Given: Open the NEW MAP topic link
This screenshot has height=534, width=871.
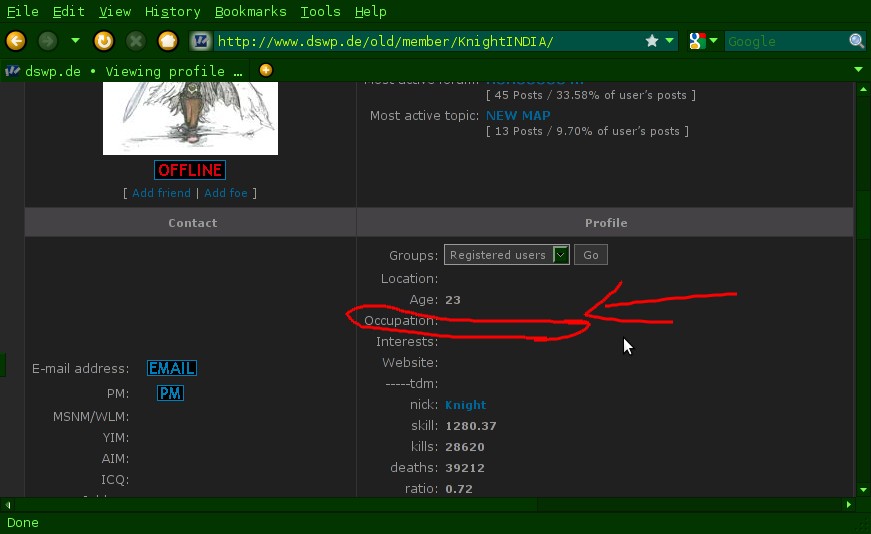Looking at the screenshot, I should tap(518, 116).
